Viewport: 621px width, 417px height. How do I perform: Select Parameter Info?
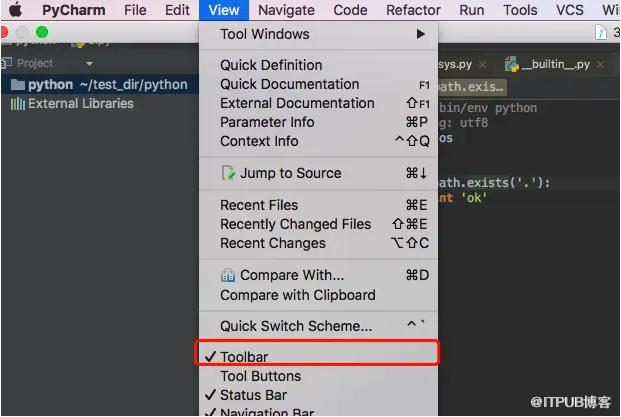[318, 122]
